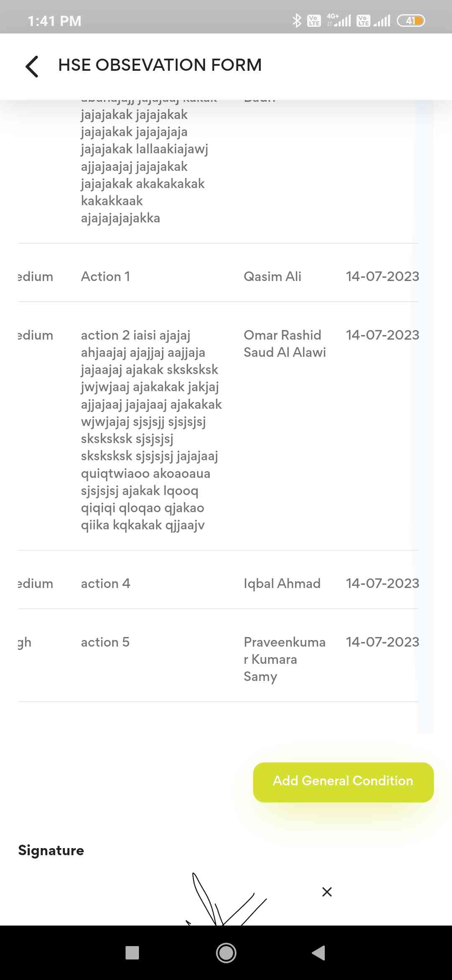The image size is (452, 980).
Task: Tap assignee Praveenkumar Kumara Samy
Action: [x=285, y=659]
